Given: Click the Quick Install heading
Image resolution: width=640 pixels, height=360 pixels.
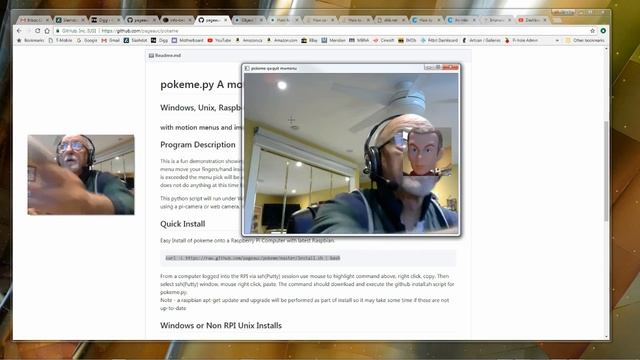Looking at the screenshot, I should pos(182,224).
